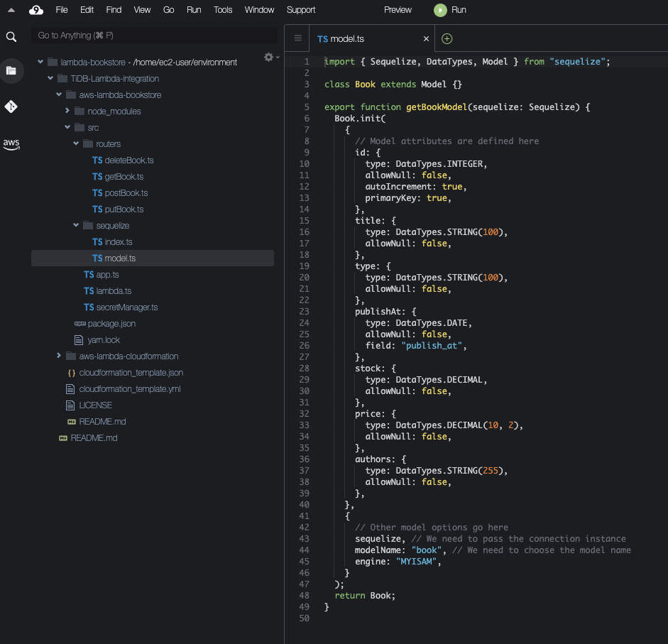The height and width of the screenshot is (644, 668).
Task: Click the cloudformation_template.yml file icon
Action: (x=70, y=389)
